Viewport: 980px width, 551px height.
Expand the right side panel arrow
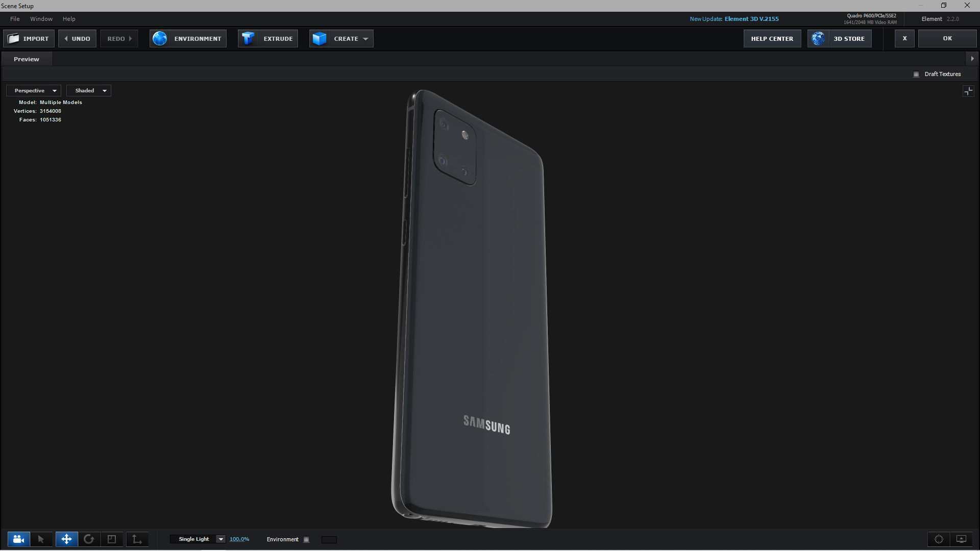[x=972, y=59]
